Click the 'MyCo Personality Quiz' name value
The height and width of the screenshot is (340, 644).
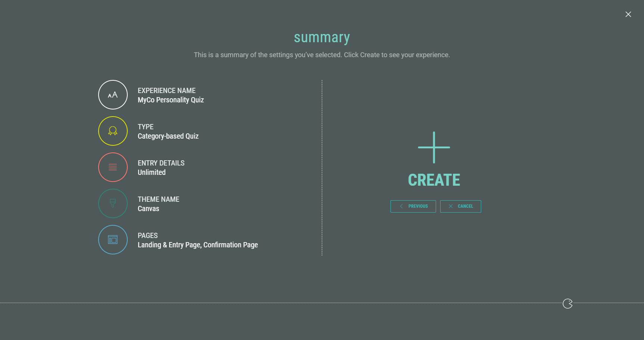pyautogui.click(x=171, y=100)
